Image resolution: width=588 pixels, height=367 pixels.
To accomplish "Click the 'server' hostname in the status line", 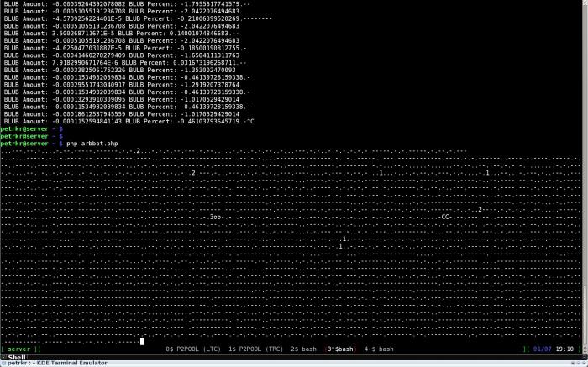I will pos(18,349).
